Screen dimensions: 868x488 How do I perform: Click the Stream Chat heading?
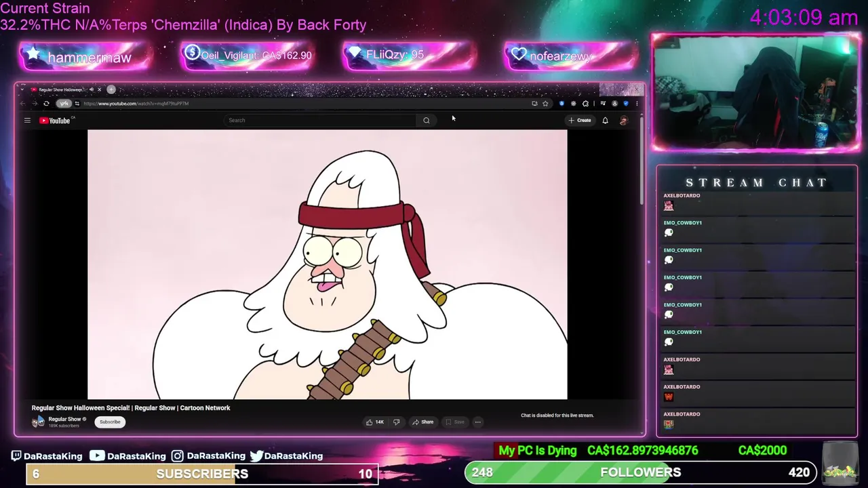tap(756, 183)
